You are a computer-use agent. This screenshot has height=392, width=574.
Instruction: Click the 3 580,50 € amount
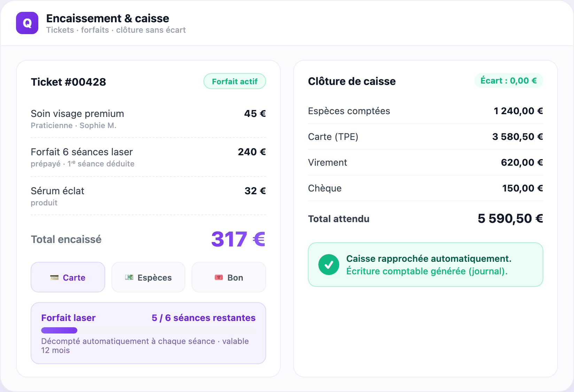[x=518, y=136]
